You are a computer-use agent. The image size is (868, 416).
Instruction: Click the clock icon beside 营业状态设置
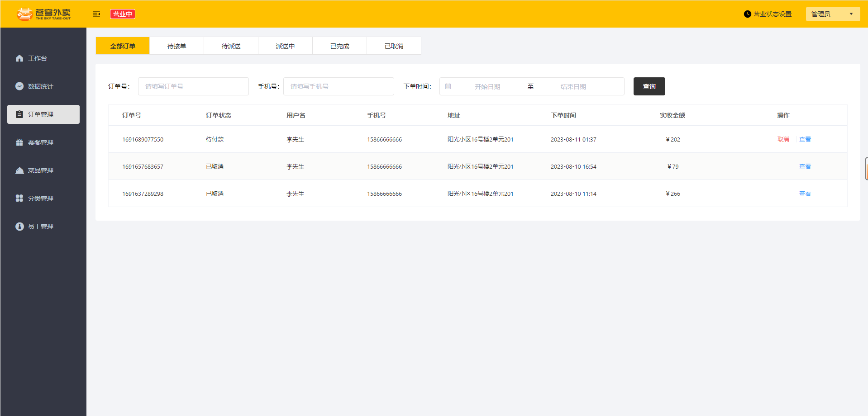tap(747, 14)
